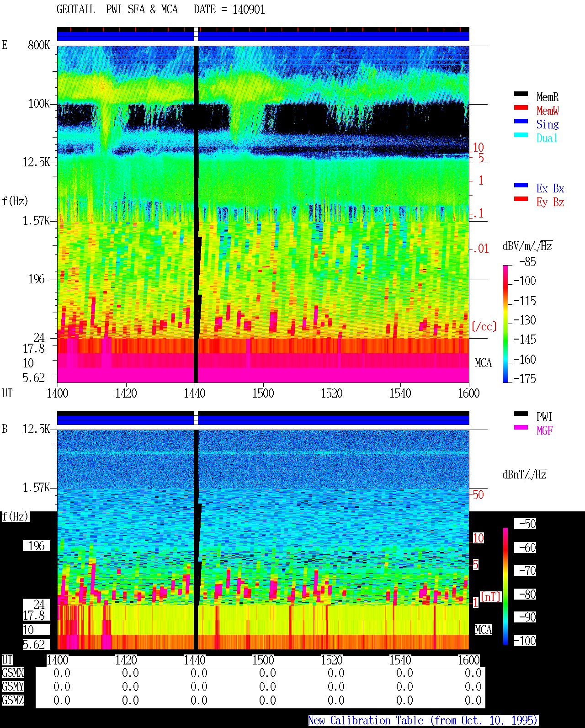Select the Ex Bx legend label
The height and width of the screenshot is (728, 585).
coord(550,188)
